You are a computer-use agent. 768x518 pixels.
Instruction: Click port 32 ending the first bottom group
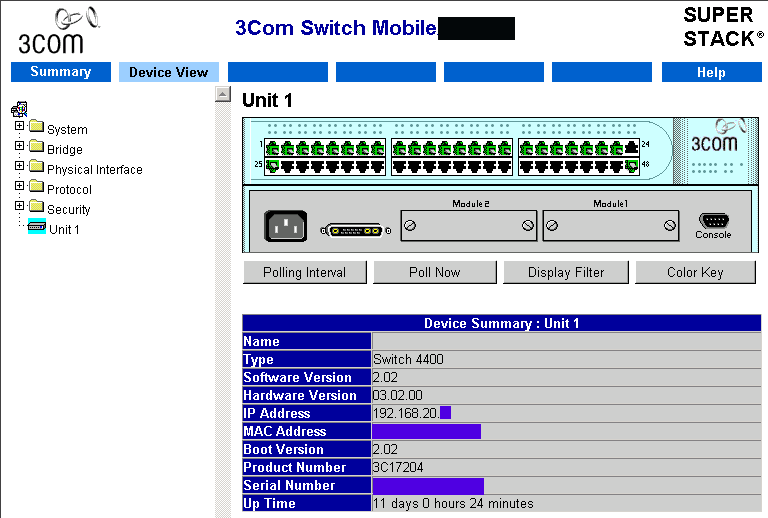tap(378, 166)
